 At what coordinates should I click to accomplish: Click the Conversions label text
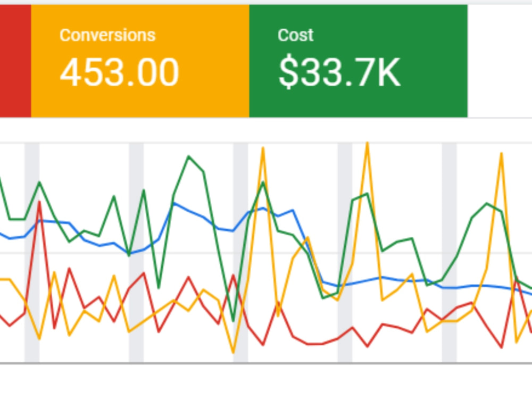click(107, 35)
